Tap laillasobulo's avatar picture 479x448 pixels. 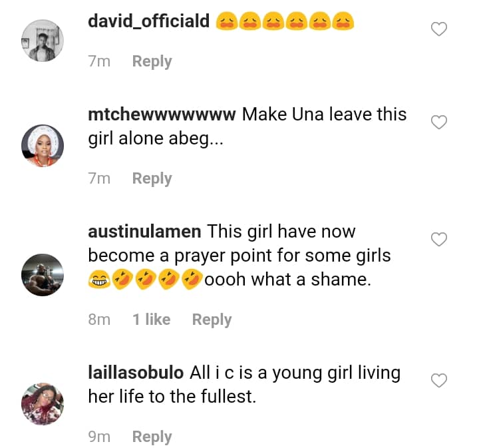point(43,403)
